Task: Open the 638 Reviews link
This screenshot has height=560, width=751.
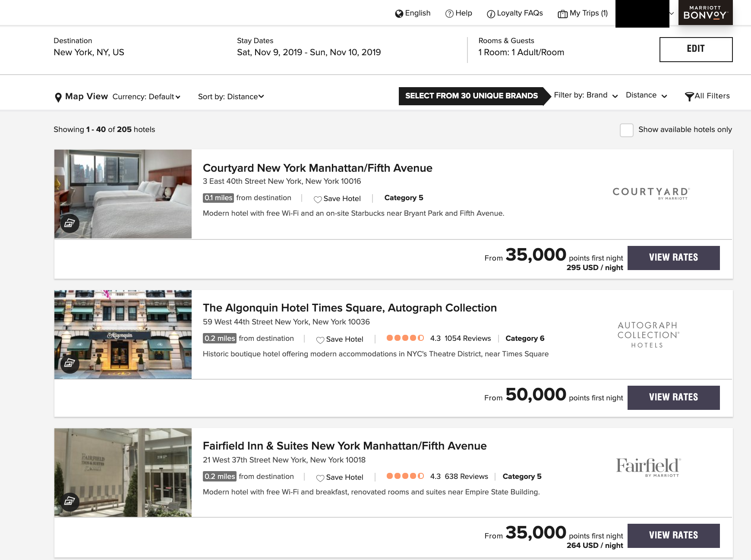Action: pos(467,476)
